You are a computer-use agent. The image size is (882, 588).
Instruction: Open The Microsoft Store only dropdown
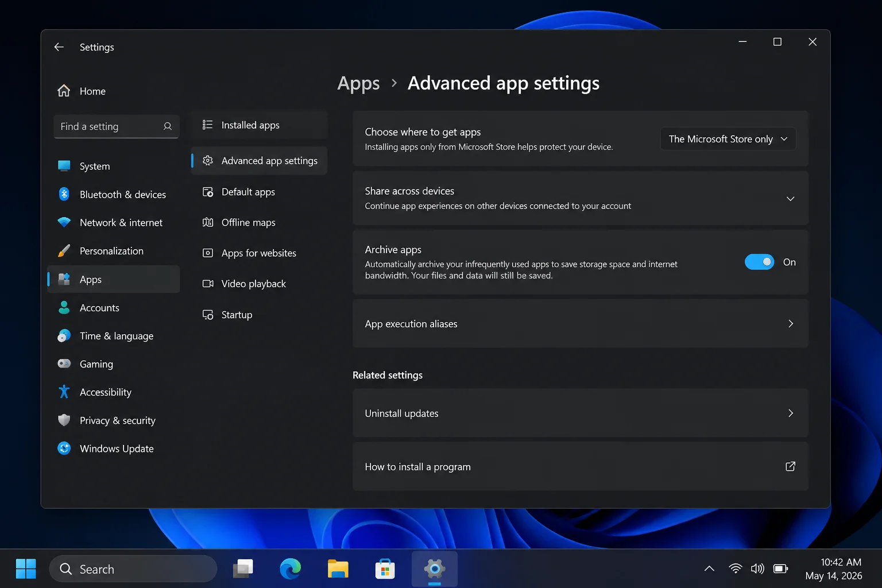pos(728,139)
